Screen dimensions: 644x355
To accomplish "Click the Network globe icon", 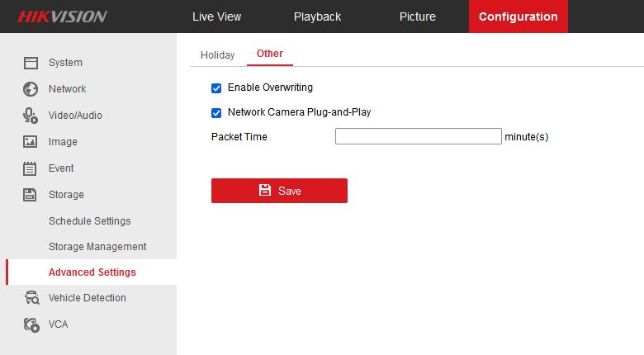I will pyautogui.click(x=31, y=89).
